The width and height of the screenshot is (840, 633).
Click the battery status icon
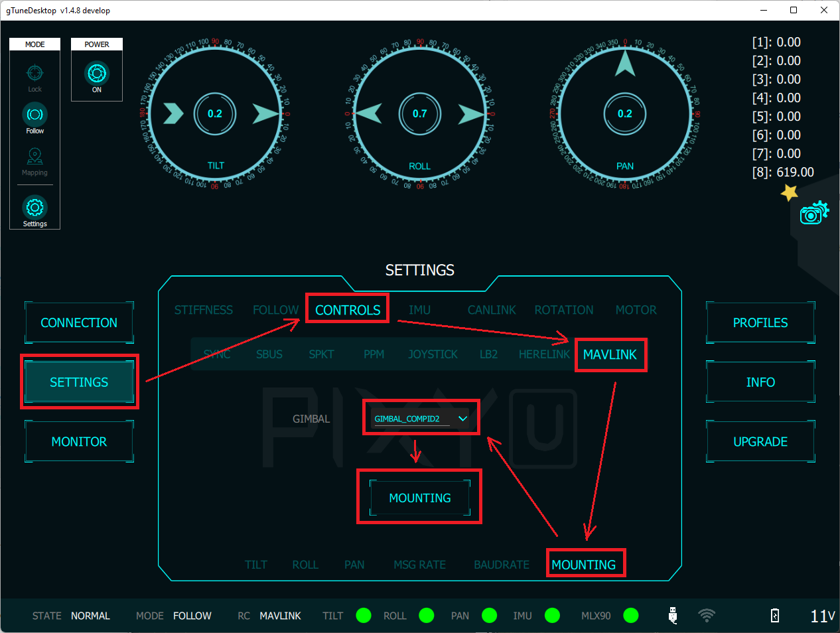pos(775,616)
